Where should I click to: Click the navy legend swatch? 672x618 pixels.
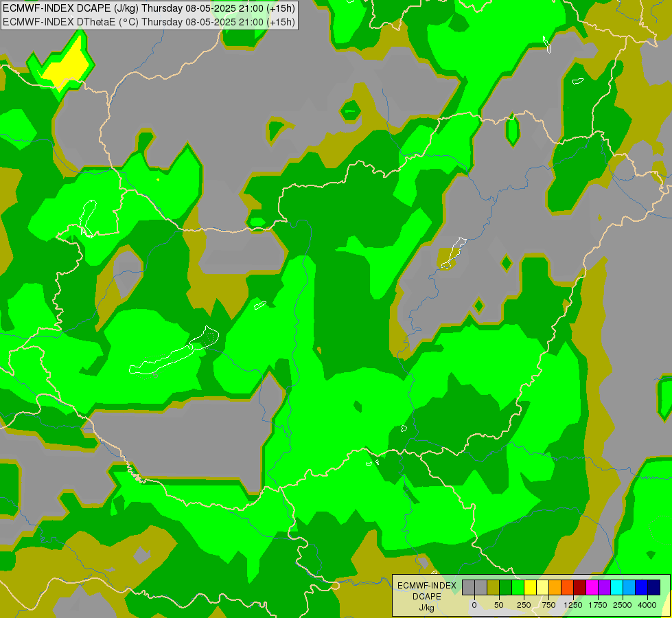653,587
